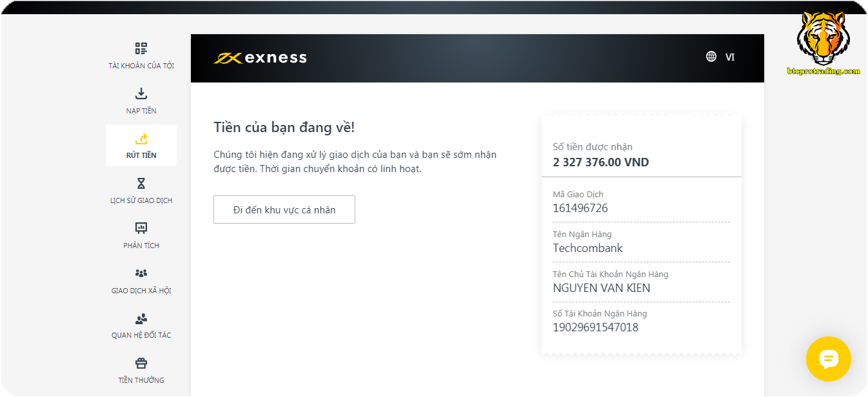Open the Tài khoản của tôi account icon
This screenshot has height=397, width=868.
[141, 47]
